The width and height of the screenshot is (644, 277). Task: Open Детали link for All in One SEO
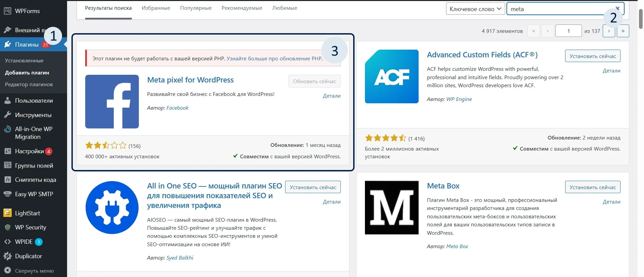[332, 202]
